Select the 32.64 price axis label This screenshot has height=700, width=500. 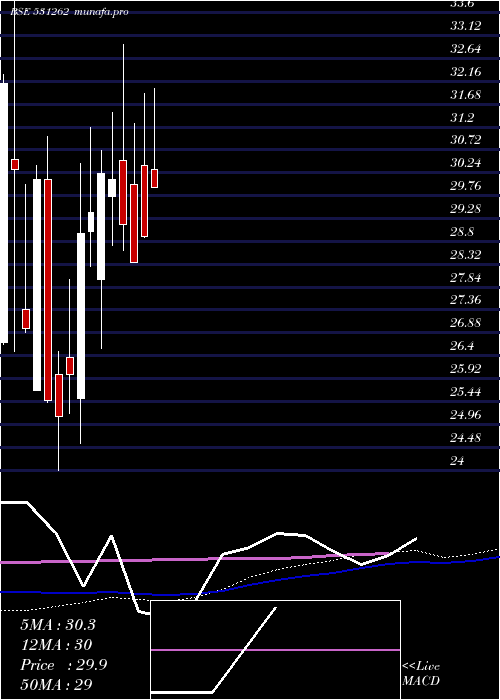coord(466,49)
